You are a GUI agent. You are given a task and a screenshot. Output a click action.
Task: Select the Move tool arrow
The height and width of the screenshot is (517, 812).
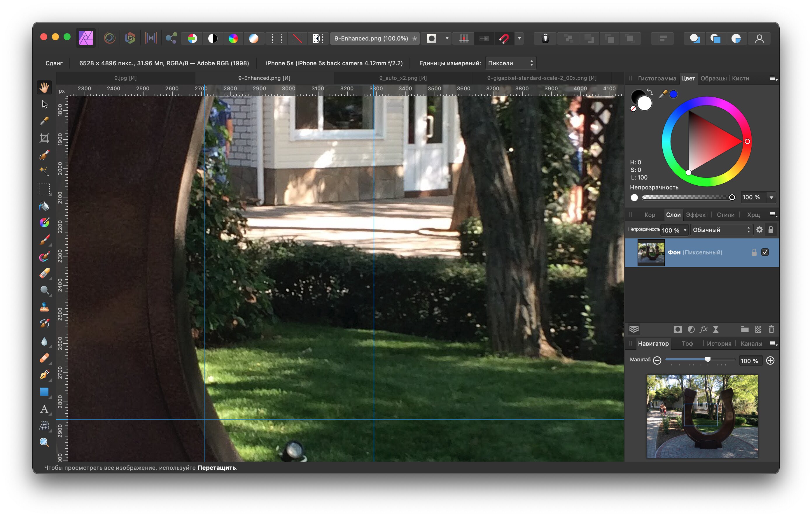44,105
